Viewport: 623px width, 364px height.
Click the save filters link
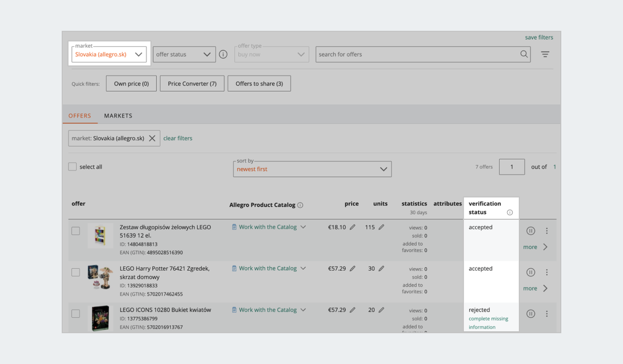[x=539, y=37]
